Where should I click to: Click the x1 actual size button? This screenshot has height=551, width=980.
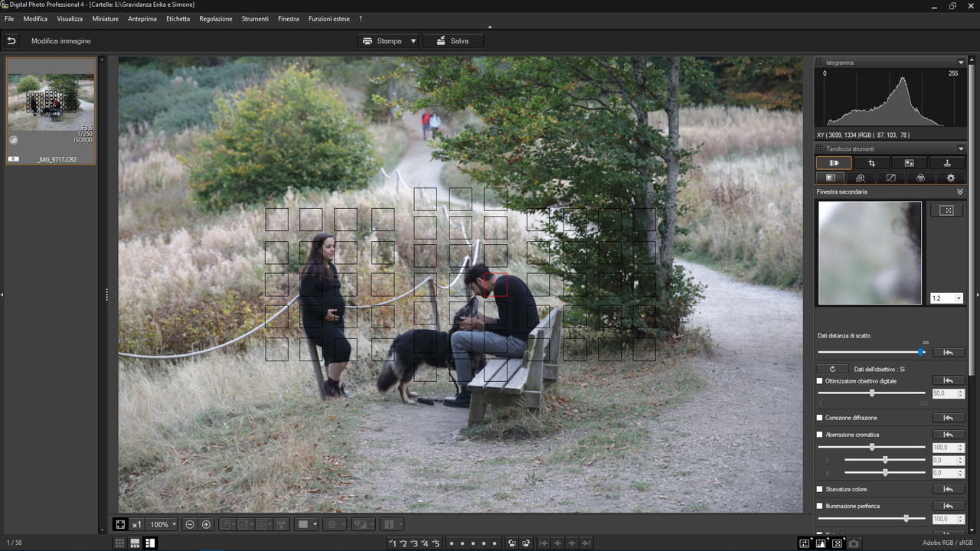pyautogui.click(x=136, y=524)
